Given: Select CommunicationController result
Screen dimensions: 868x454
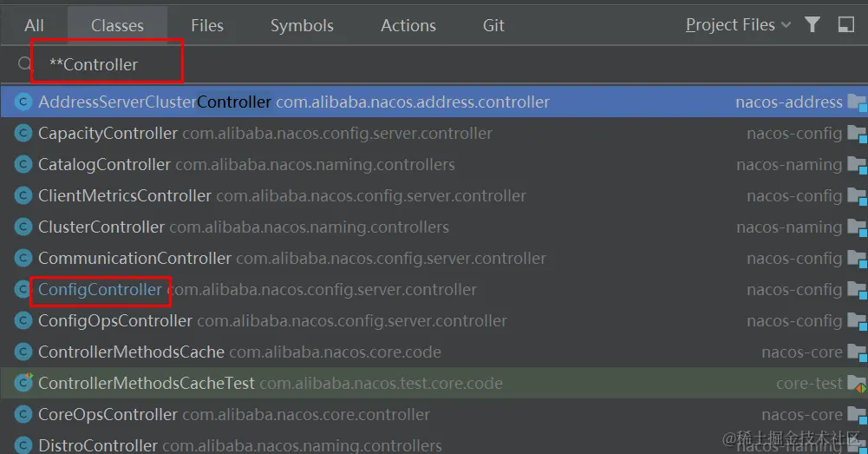Looking at the screenshot, I should pyautogui.click(x=434, y=259).
